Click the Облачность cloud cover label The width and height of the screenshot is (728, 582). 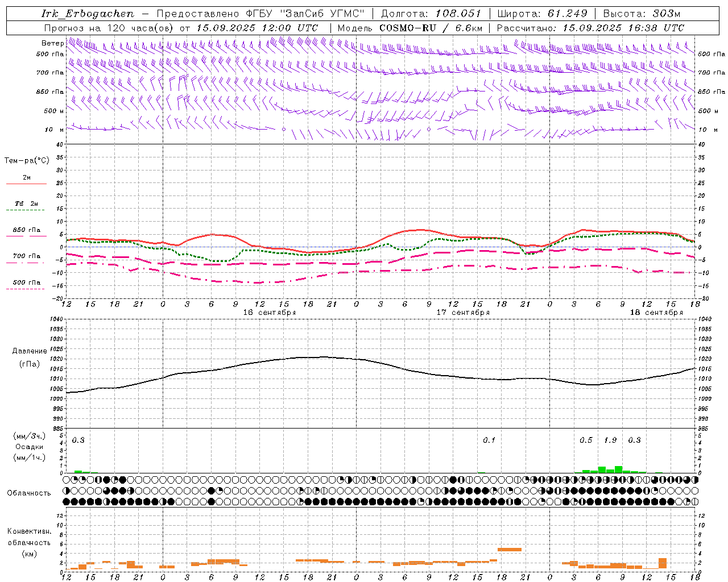(29, 493)
